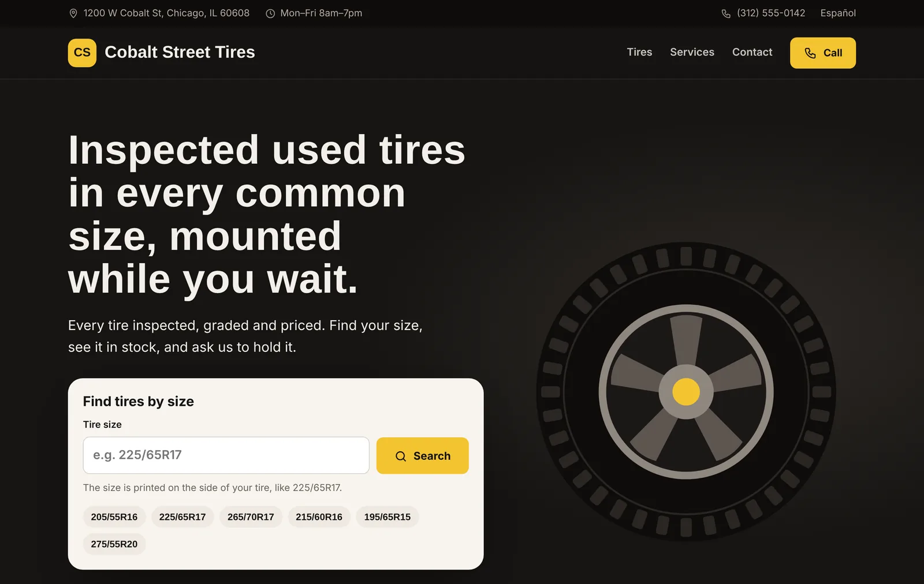Select the 215/60R16 size chip
This screenshot has width=924, height=584.
point(319,517)
